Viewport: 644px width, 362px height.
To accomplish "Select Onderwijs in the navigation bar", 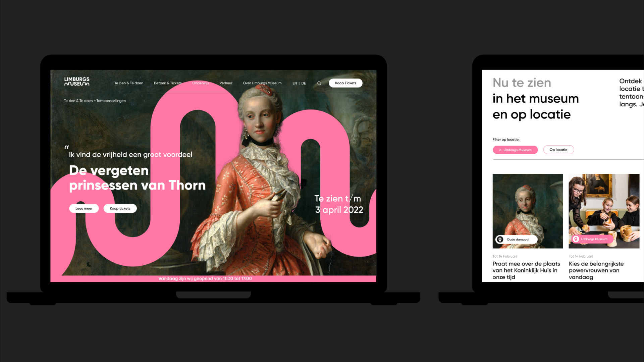I will [x=200, y=83].
